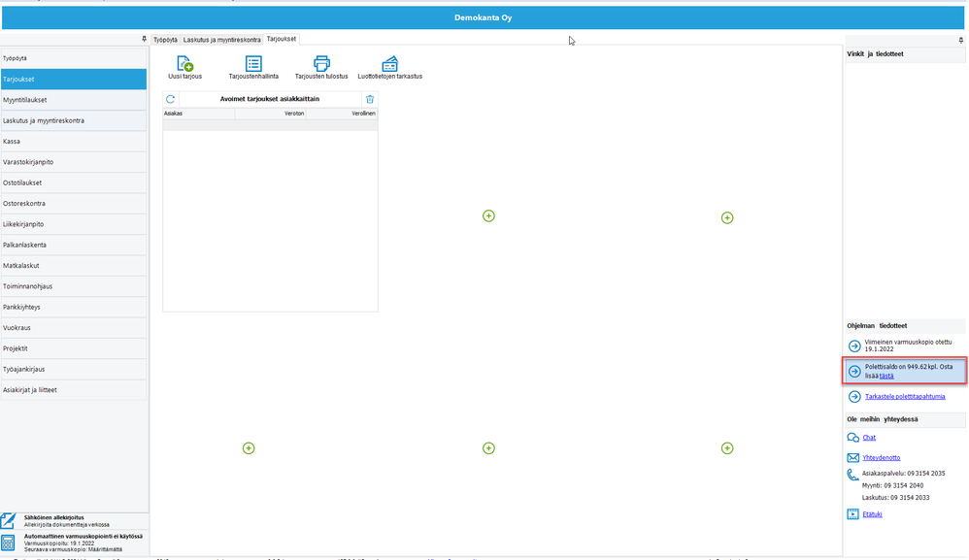Open Myyntitilaukset in the sidebar

pos(74,100)
